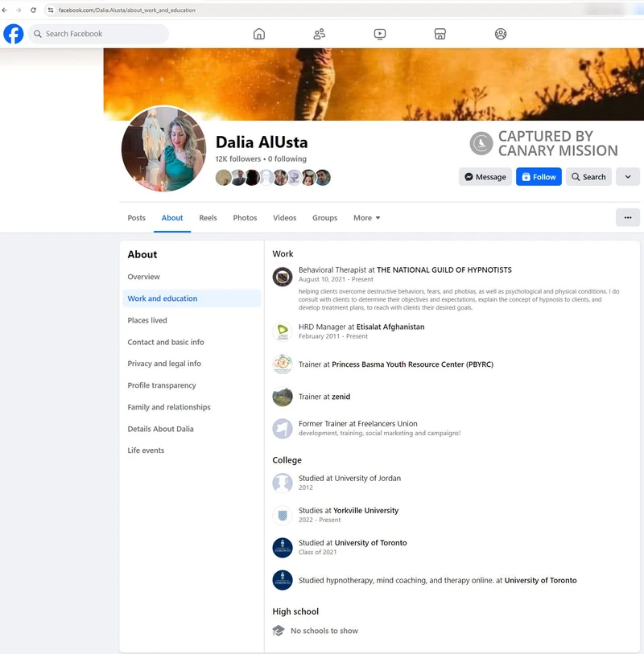Click University of Toronto logo beside Class of 2021

click(283, 548)
